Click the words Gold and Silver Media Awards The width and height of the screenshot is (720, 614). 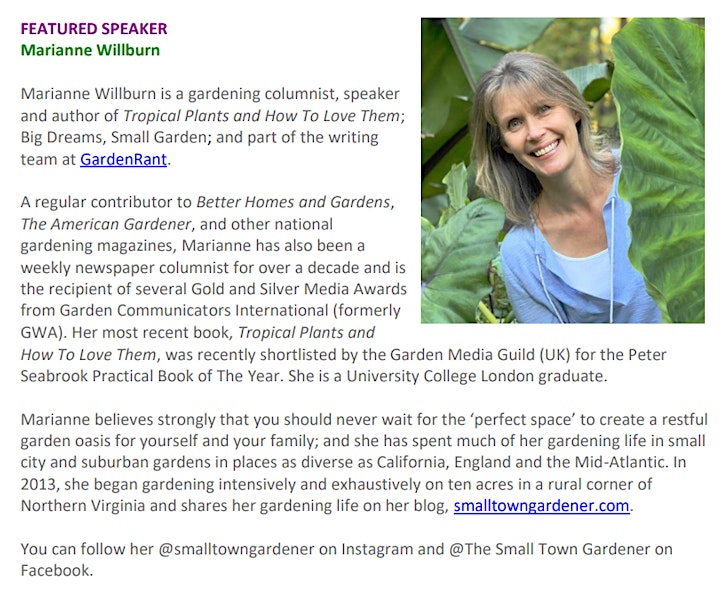pyautogui.click(x=299, y=289)
